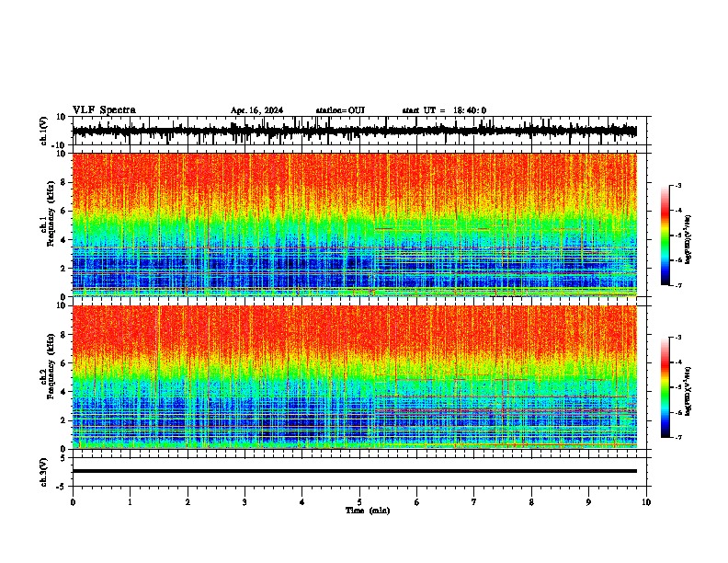Click the ch.2 spectrogram 4 kHz tick label
This screenshot has height=563, width=728.
click(63, 392)
